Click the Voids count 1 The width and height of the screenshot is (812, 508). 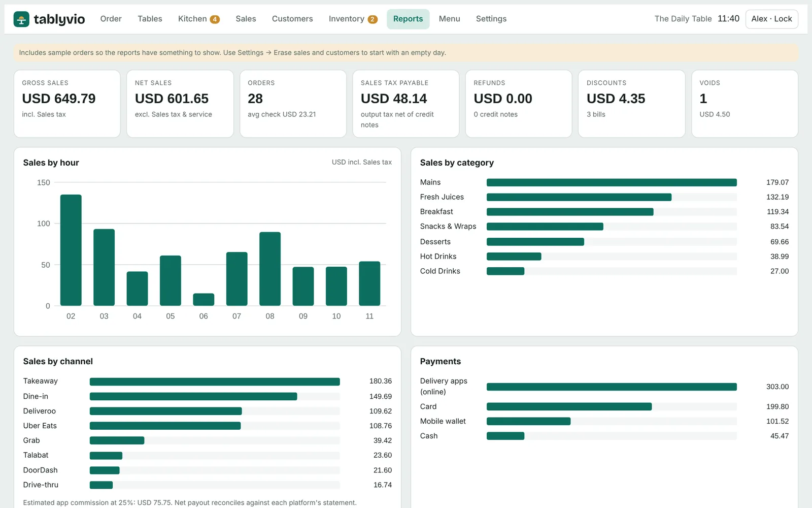pyautogui.click(x=703, y=99)
